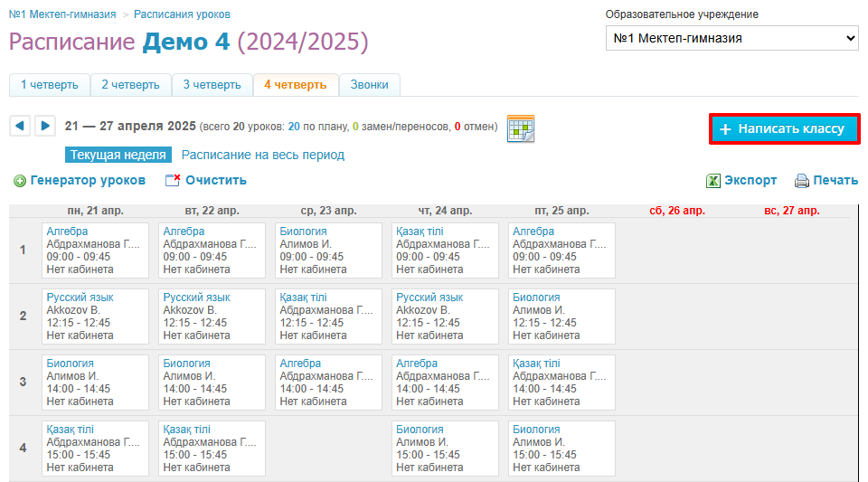
Task: Open the calendar date picker icon
Action: point(521,128)
